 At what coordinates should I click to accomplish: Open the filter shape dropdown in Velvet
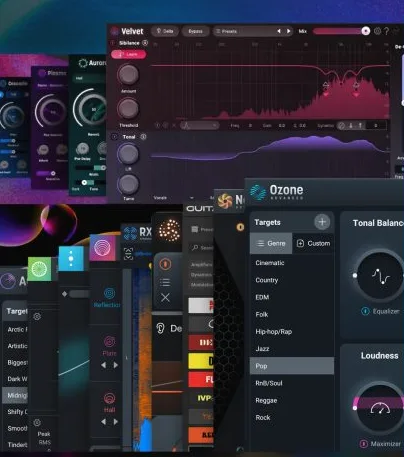(200, 126)
